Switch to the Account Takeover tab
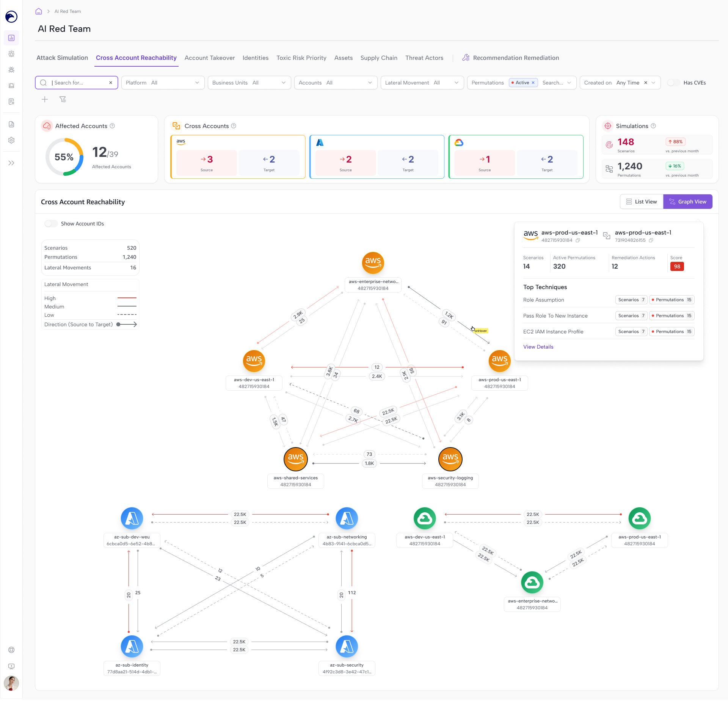The image size is (728, 701). point(210,58)
